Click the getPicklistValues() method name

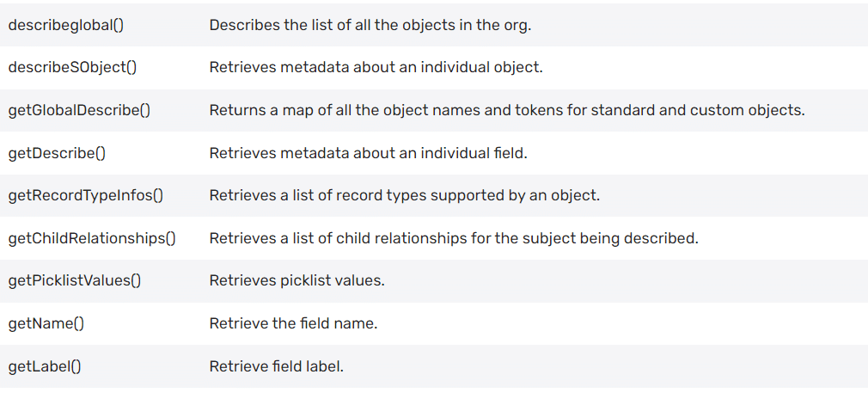point(75,281)
